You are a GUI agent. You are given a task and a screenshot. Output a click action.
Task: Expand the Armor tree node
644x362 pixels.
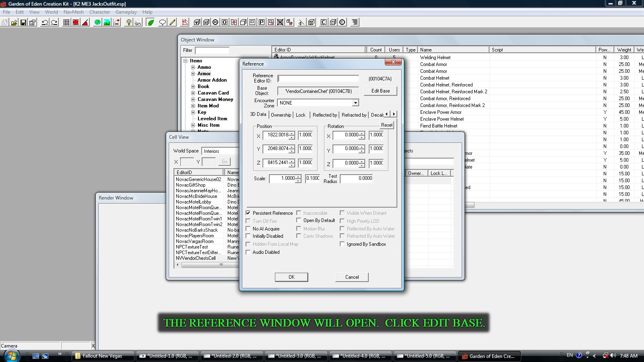pos(193,74)
